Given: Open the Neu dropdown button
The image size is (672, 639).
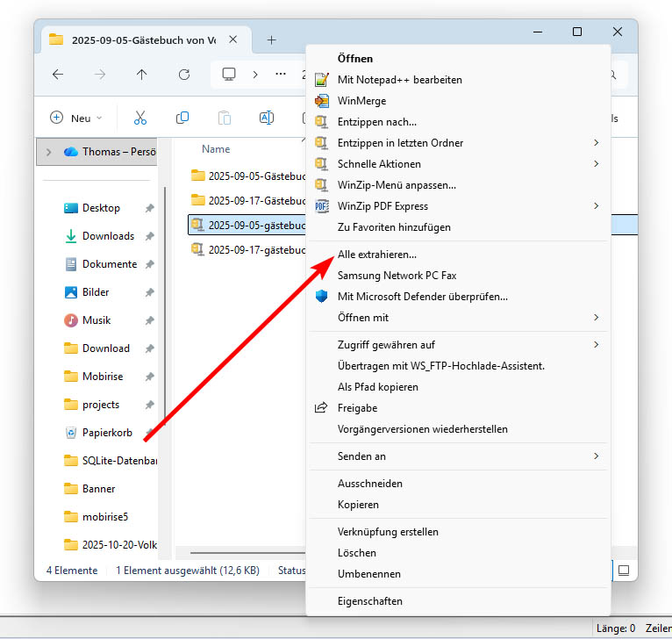Looking at the screenshot, I should pyautogui.click(x=76, y=118).
